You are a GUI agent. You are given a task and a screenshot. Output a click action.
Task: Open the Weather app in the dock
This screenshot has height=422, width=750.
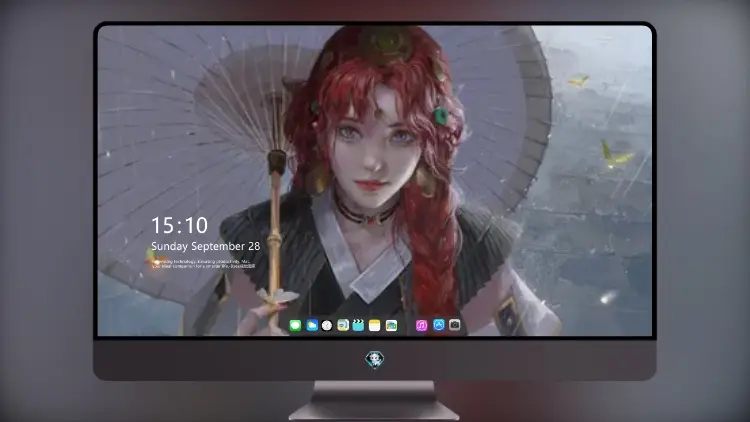click(x=312, y=326)
